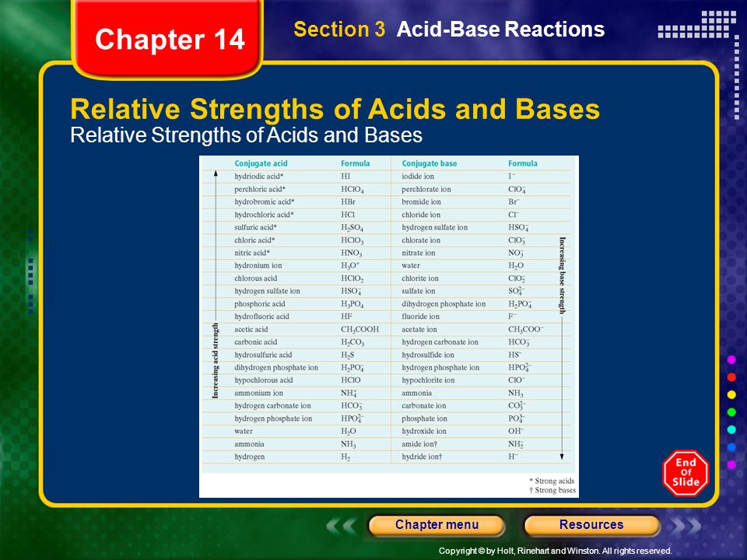Select the carbonic acid entry
Image resolution: width=747 pixels, height=560 pixels.
tap(255, 342)
